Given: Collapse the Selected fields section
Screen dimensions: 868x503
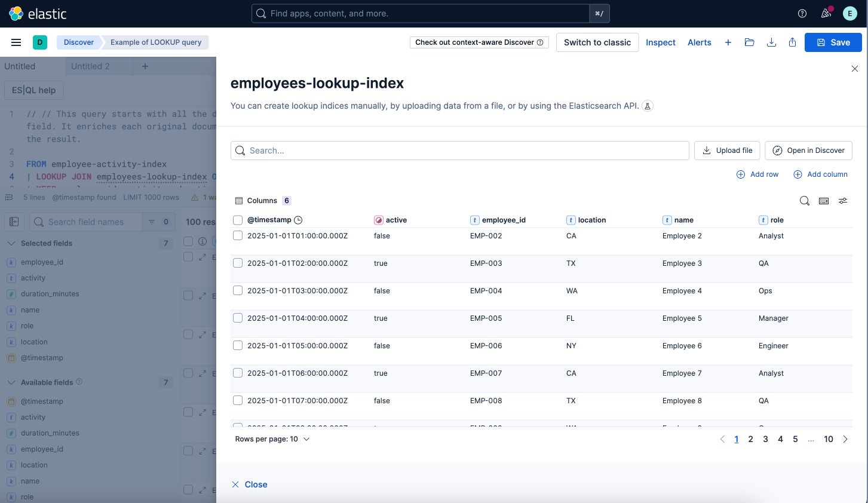Looking at the screenshot, I should (x=13, y=243).
